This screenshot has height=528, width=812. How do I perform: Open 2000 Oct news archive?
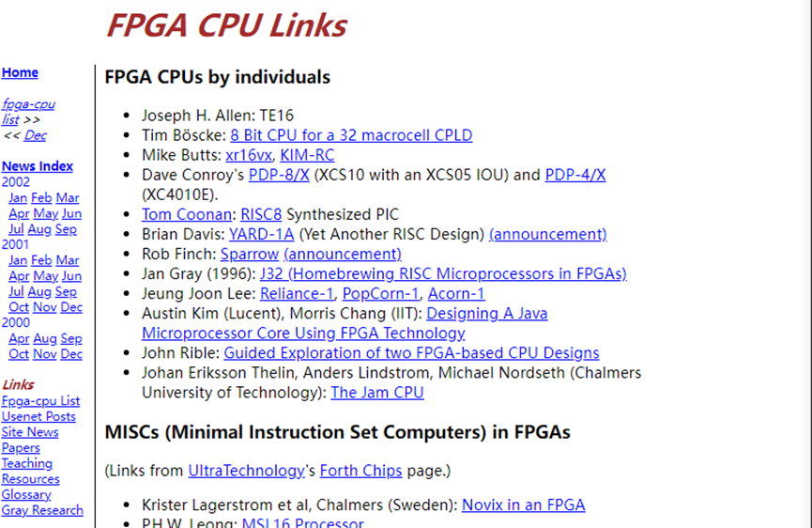coord(19,354)
